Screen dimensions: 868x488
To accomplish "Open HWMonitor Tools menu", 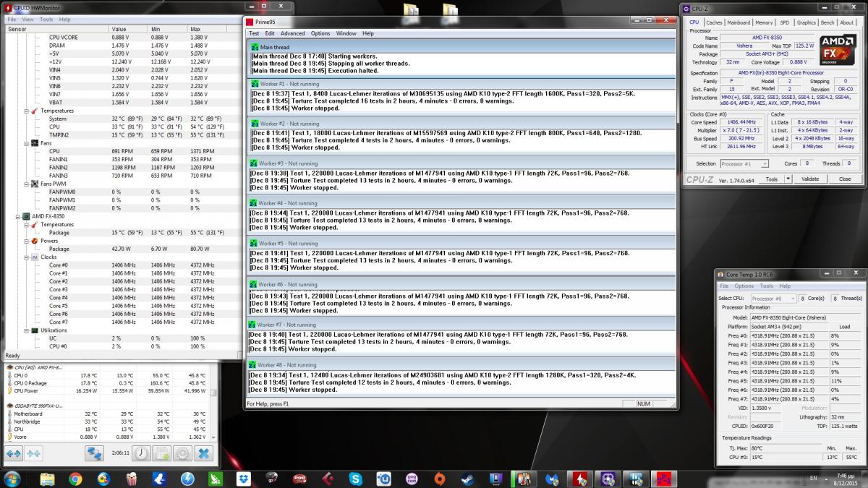I will (46, 20).
